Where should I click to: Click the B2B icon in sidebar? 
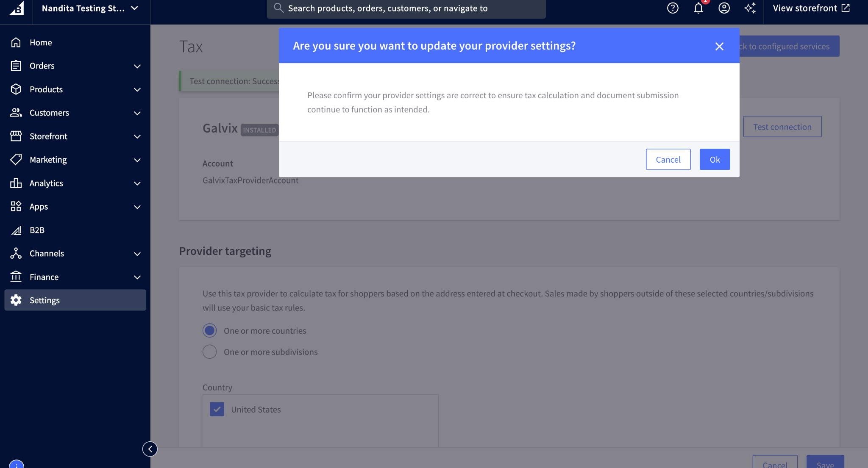pyautogui.click(x=16, y=230)
